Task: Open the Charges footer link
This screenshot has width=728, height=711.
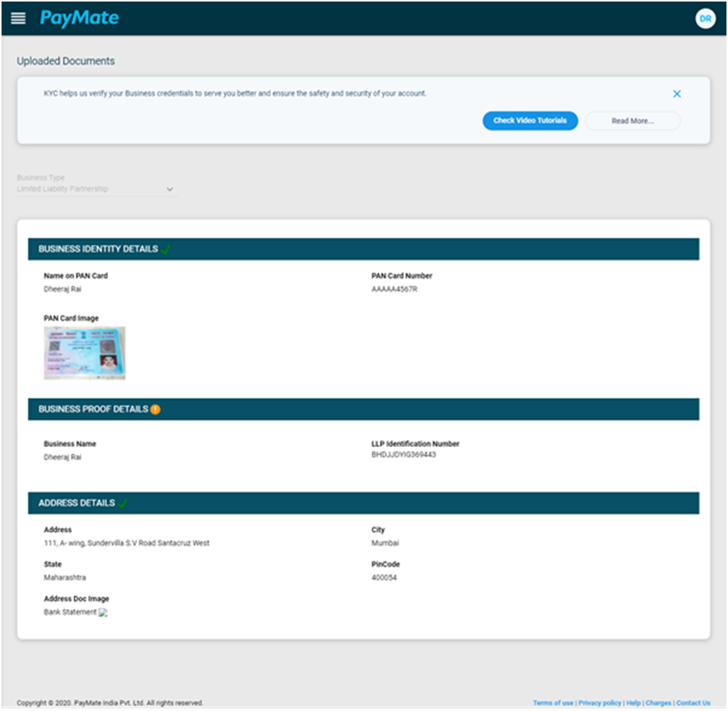Action: [x=658, y=703]
